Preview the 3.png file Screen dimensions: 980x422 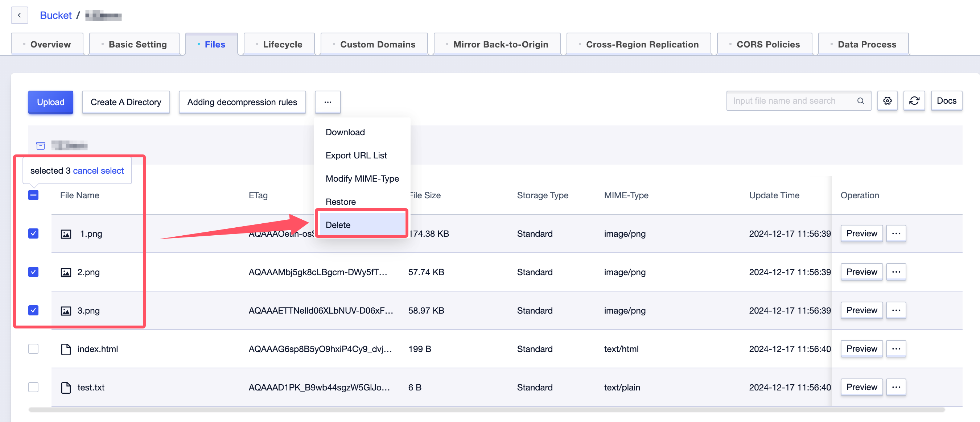(x=862, y=310)
